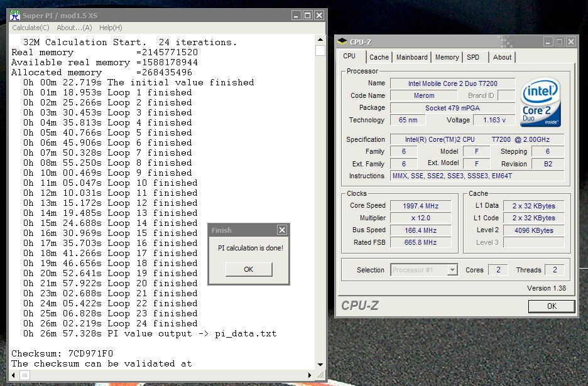Open the Calculate(C) menu in Super PI
The height and width of the screenshot is (386, 588).
[31, 28]
